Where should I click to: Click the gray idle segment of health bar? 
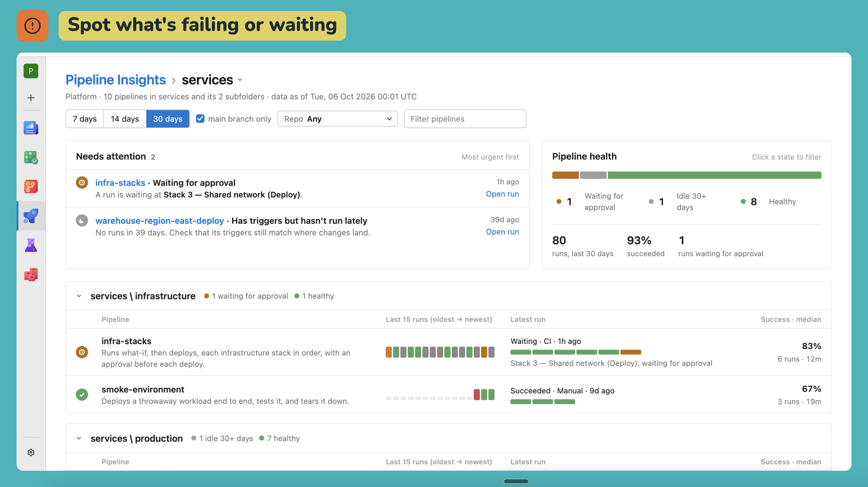click(593, 175)
